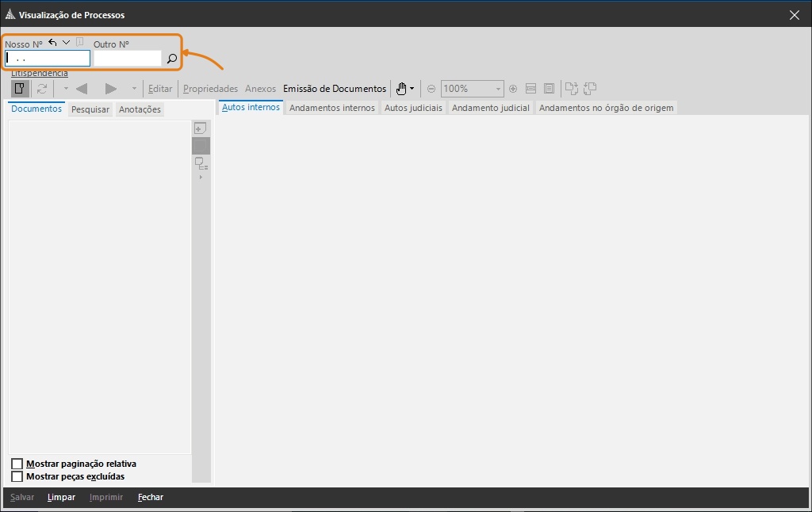Check Mostrar peças excluídas option
812x512 pixels.
(x=17, y=476)
